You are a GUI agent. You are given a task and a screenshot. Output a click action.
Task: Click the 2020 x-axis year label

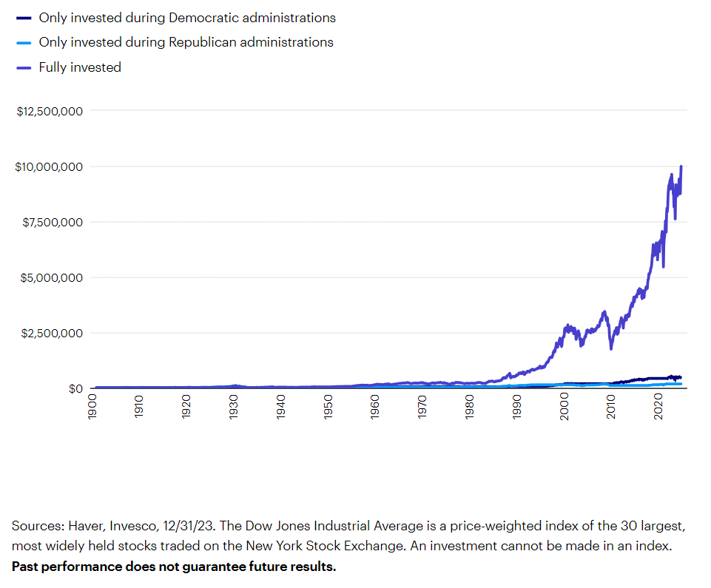coord(658,407)
